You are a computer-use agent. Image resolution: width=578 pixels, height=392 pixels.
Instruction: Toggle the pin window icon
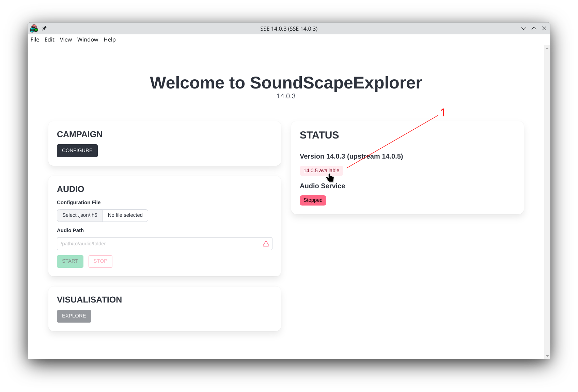click(44, 29)
